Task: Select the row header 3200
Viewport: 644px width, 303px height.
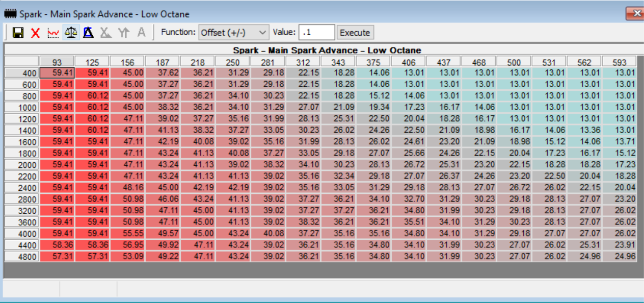Action: tap(22, 211)
